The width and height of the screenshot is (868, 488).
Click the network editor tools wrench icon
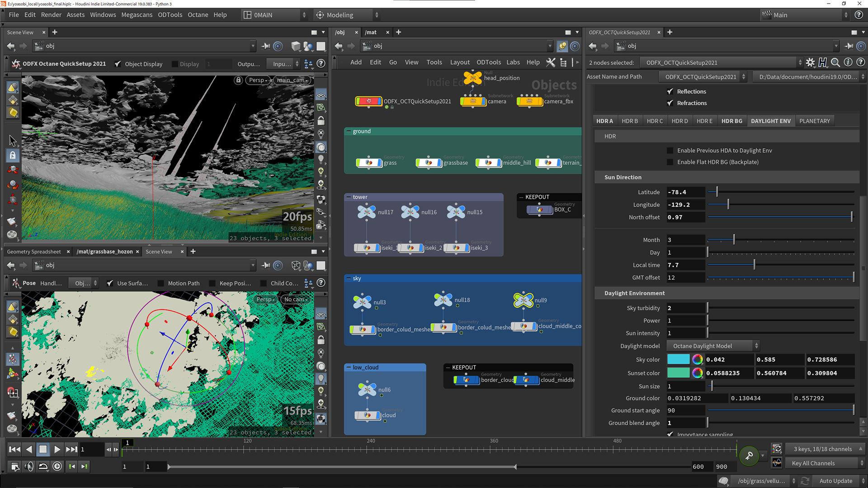tap(551, 62)
